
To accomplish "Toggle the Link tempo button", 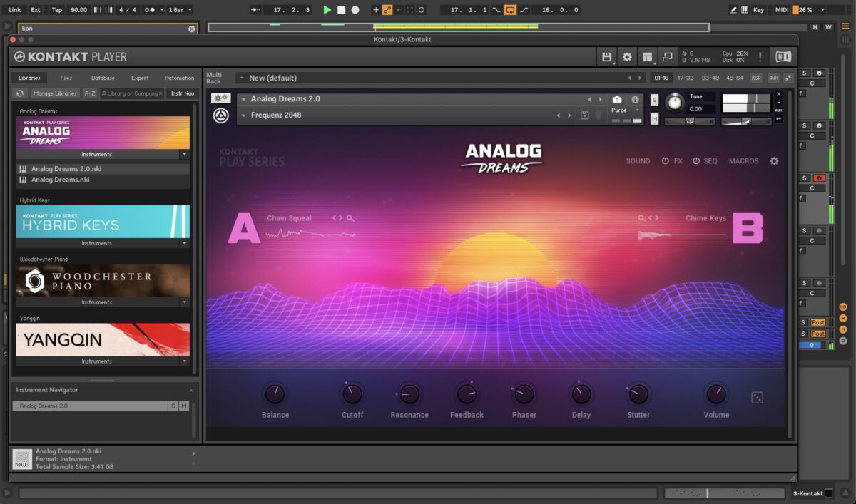I will [x=15, y=10].
